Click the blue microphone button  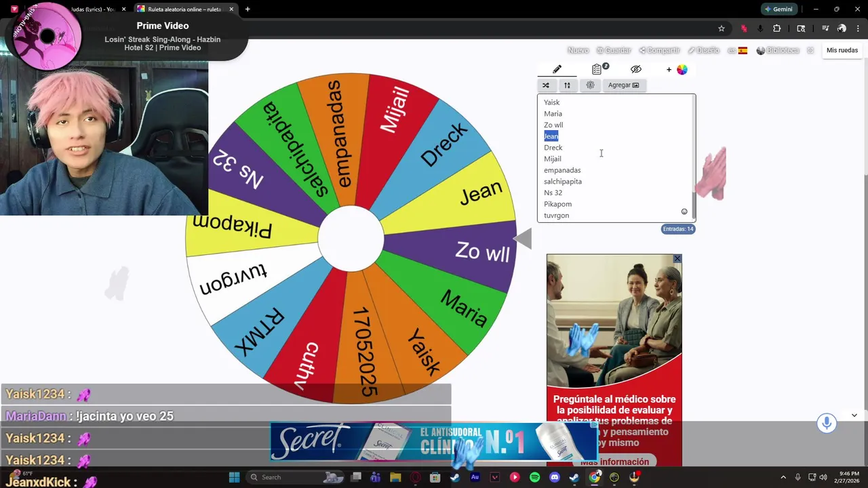tap(826, 423)
